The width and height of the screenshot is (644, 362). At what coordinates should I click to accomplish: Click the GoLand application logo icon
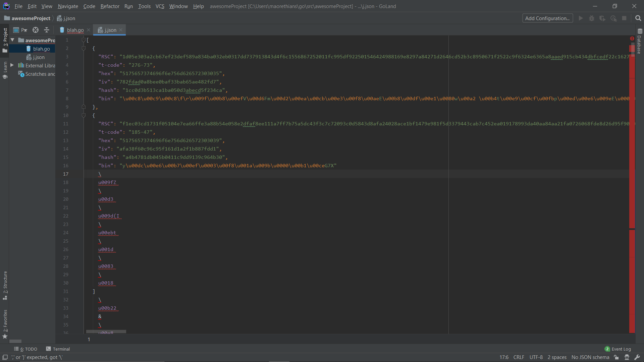click(x=6, y=6)
